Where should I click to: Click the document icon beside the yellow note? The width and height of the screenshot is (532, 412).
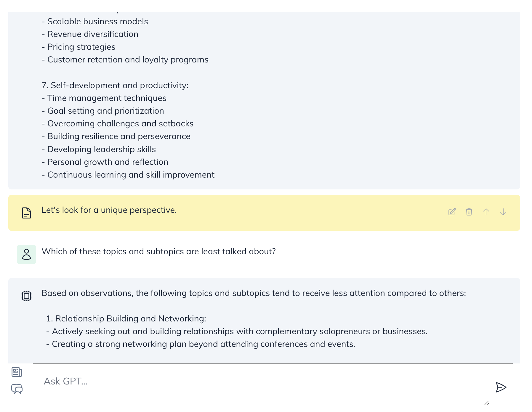coord(27,213)
